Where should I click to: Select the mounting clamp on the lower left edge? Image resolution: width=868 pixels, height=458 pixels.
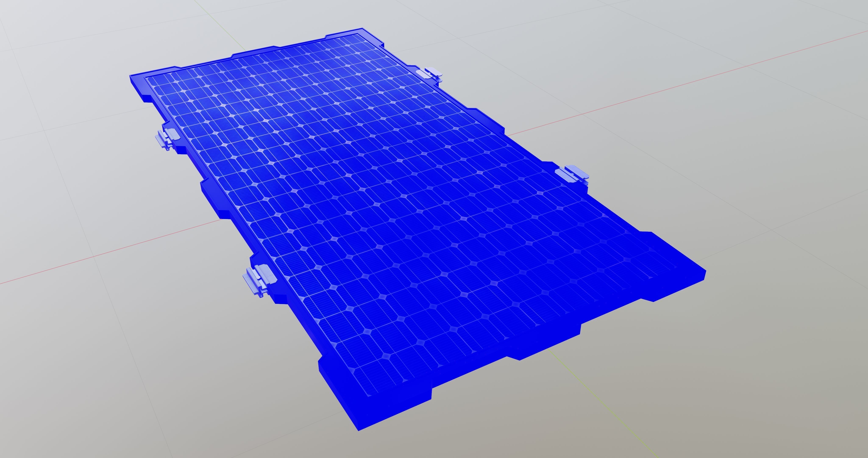(x=260, y=281)
